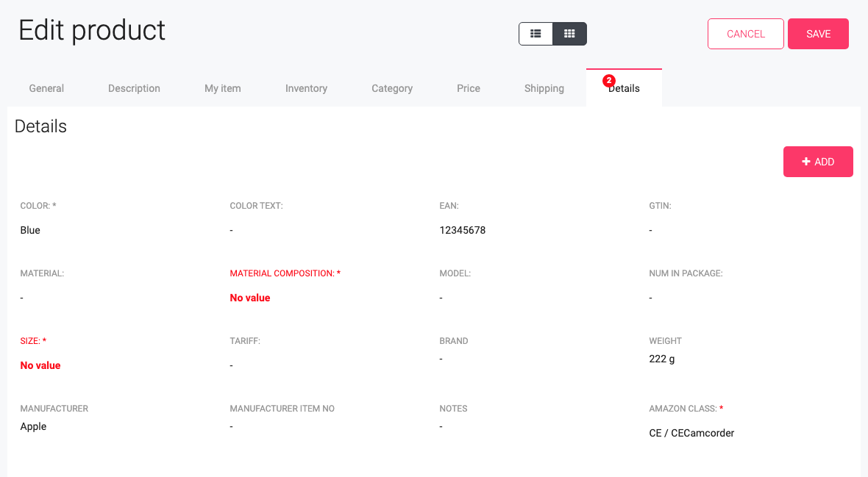Switch to My item tab
This screenshot has height=477, width=868.
(x=223, y=88)
